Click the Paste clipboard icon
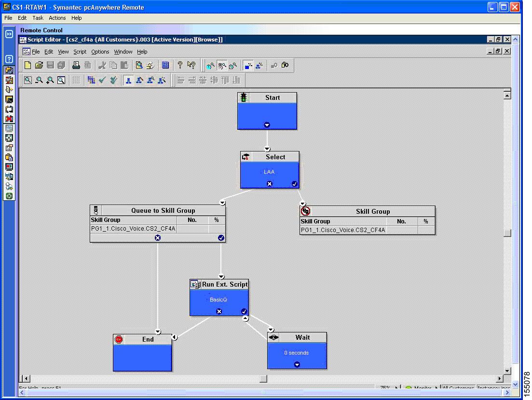The width and height of the screenshot is (532, 400). (x=124, y=65)
